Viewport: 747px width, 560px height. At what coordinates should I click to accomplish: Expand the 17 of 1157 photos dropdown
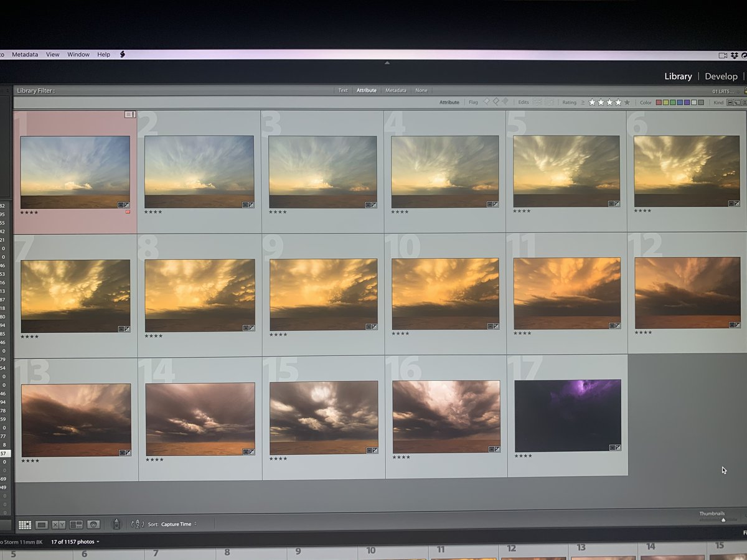72,541
